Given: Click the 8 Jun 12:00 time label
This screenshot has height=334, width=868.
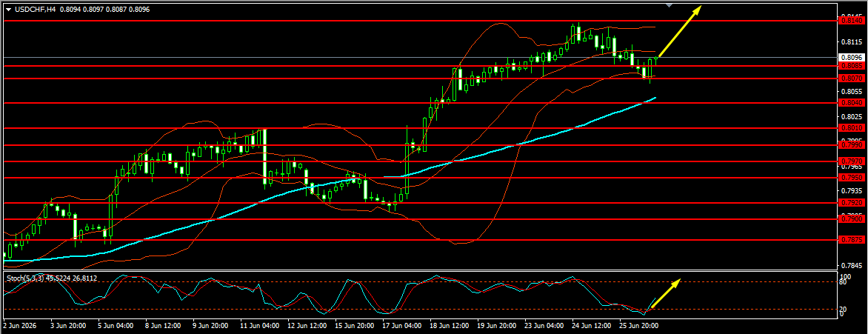Looking at the screenshot, I should click(164, 324).
